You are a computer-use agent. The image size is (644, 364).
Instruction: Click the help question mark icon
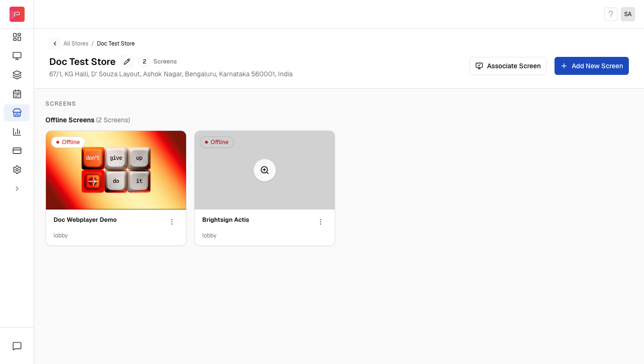coord(611,14)
